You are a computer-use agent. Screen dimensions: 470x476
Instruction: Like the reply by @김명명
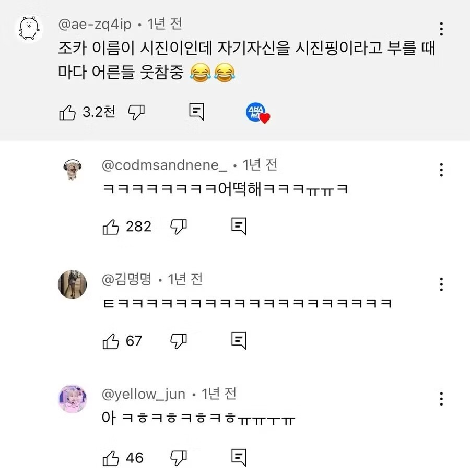(x=111, y=341)
